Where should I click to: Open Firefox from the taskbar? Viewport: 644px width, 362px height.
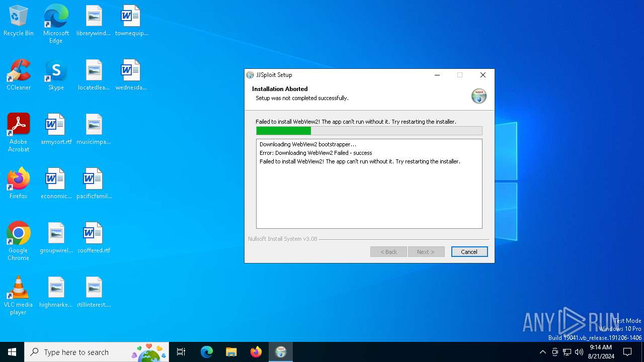point(256,352)
